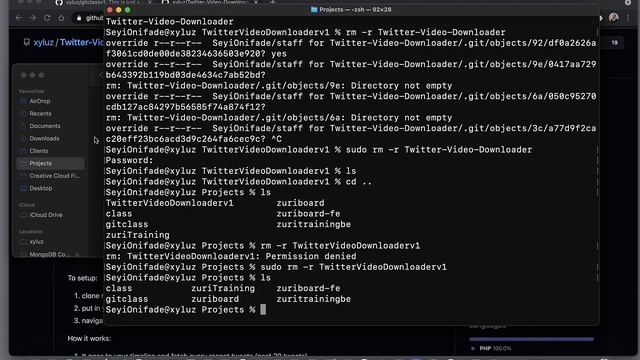Viewport: 640px width, 360px height.
Task: Click the Finder window back chevron
Action: tap(101, 75)
